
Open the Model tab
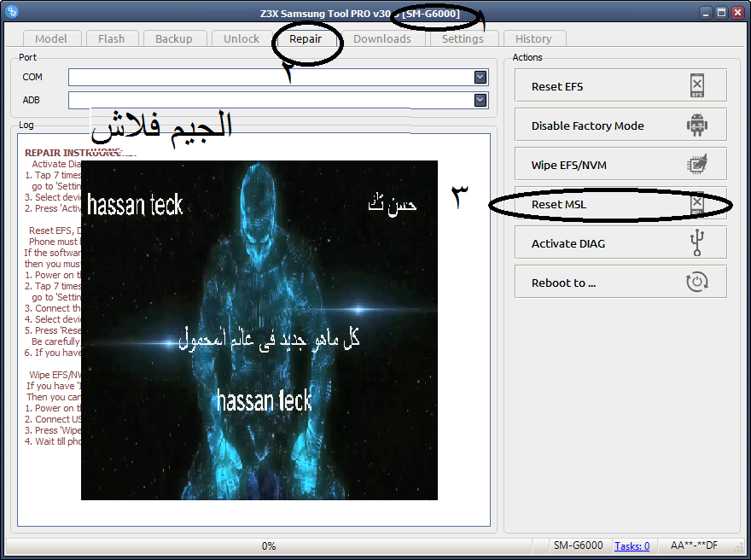coord(52,38)
